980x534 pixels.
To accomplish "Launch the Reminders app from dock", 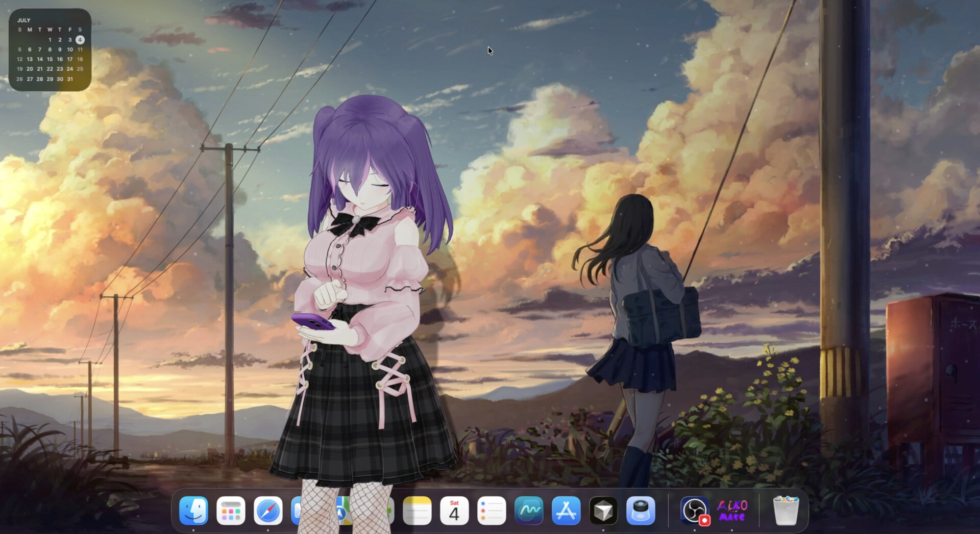I will (492, 511).
